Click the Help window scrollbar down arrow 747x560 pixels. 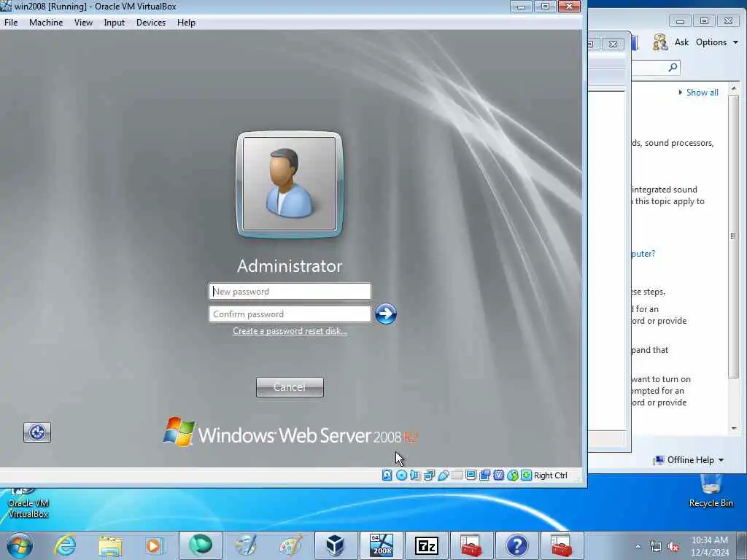coord(734,428)
